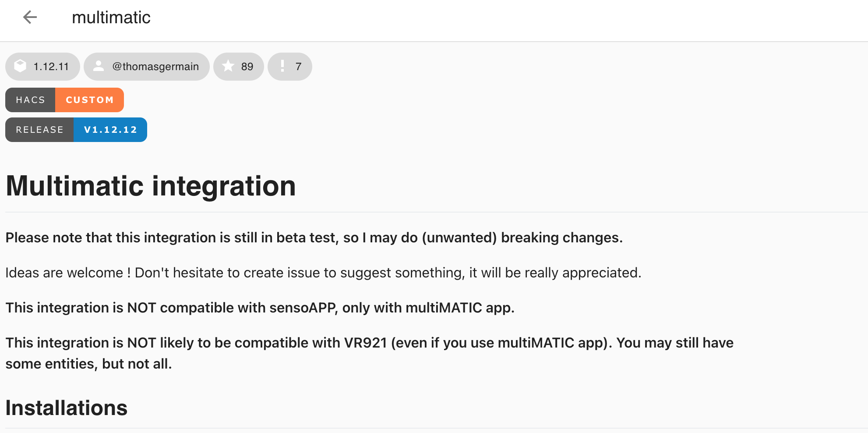Viewport: 868px width, 433px height.
Task: Toggle the dark HACS section of the badge
Action: coord(30,100)
